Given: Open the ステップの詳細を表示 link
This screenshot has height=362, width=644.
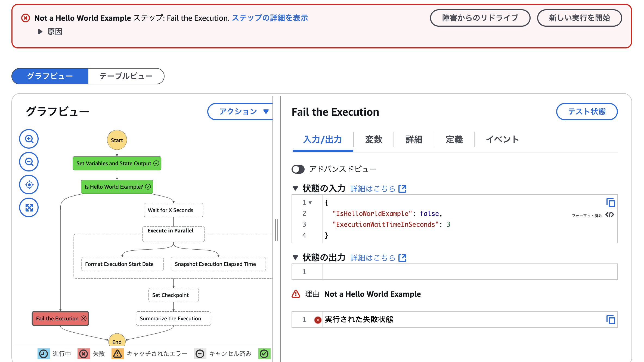Looking at the screenshot, I should (x=270, y=18).
